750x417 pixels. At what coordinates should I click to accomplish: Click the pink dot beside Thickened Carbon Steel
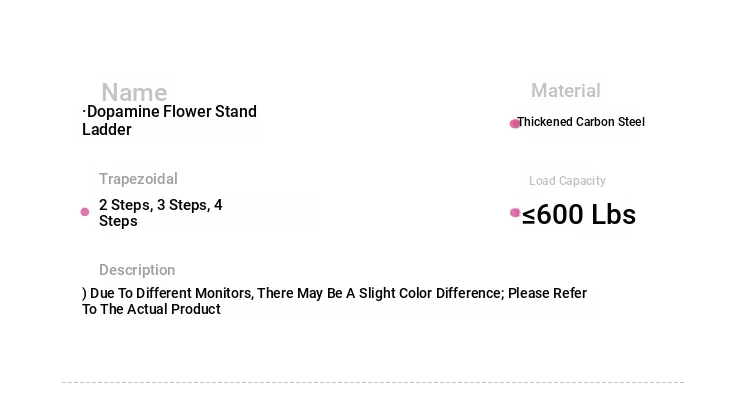click(515, 124)
